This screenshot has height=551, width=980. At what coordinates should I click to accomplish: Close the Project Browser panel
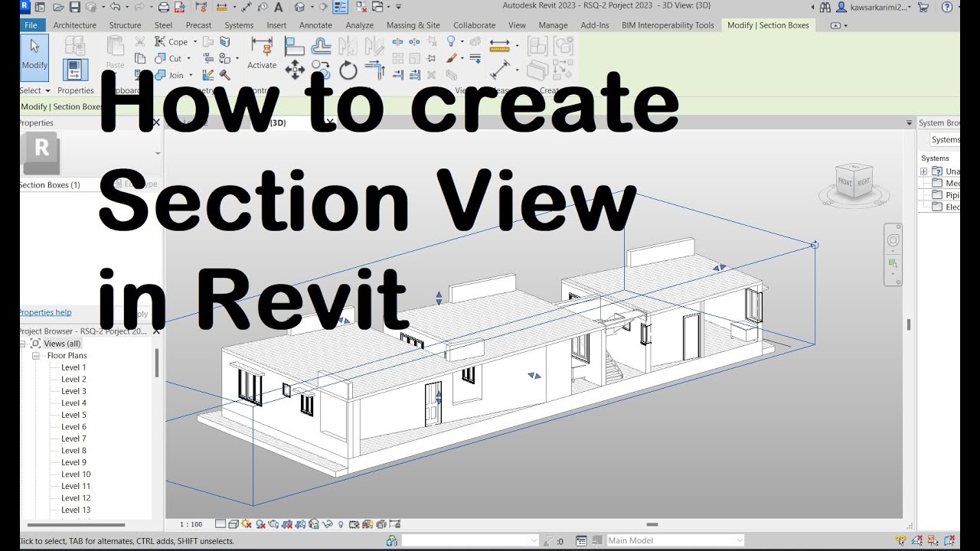156,331
